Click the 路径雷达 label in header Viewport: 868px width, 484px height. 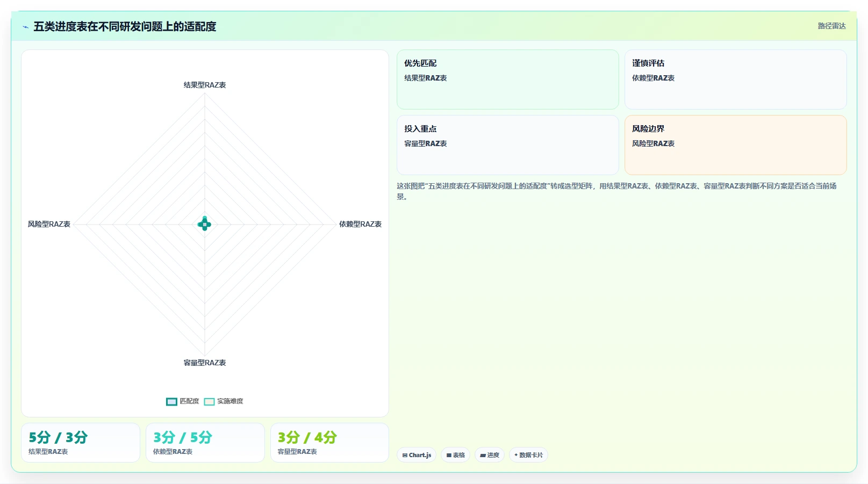coord(831,26)
